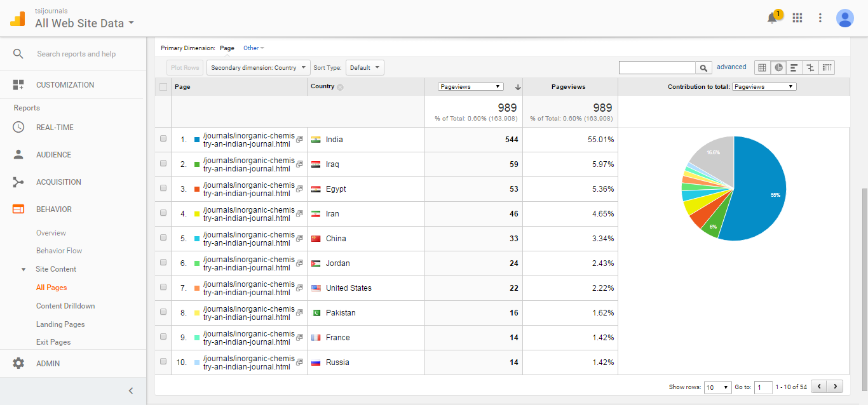
Task: Open Show rows dropdown
Action: click(x=718, y=387)
